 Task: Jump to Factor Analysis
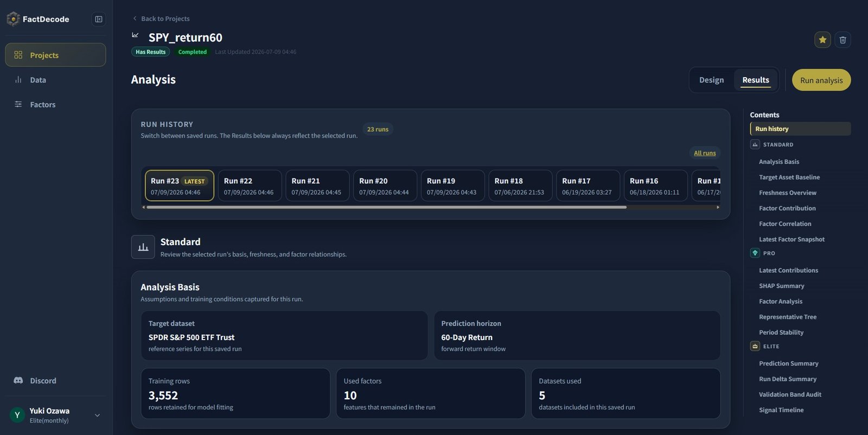pyautogui.click(x=781, y=301)
